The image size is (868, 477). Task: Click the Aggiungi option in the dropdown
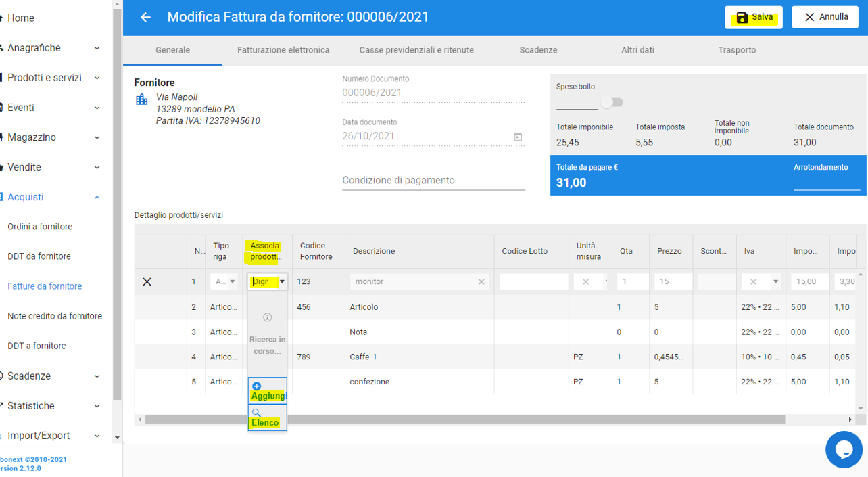coord(268,391)
